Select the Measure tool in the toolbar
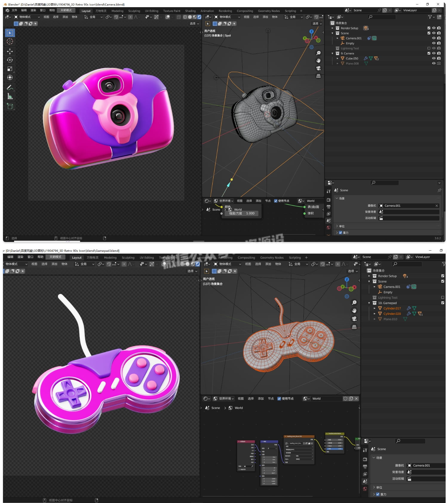This screenshot has height=503, width=448. point(10,96)
